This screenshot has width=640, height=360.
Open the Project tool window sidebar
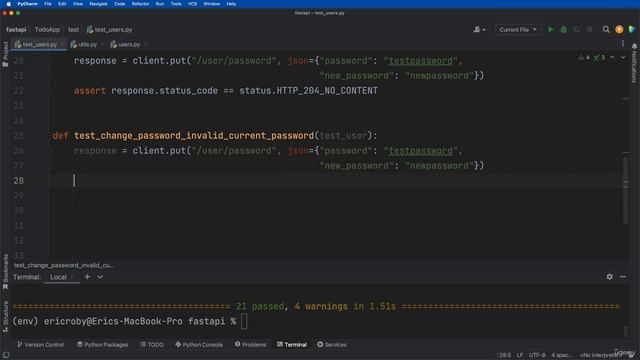(5, 54)
